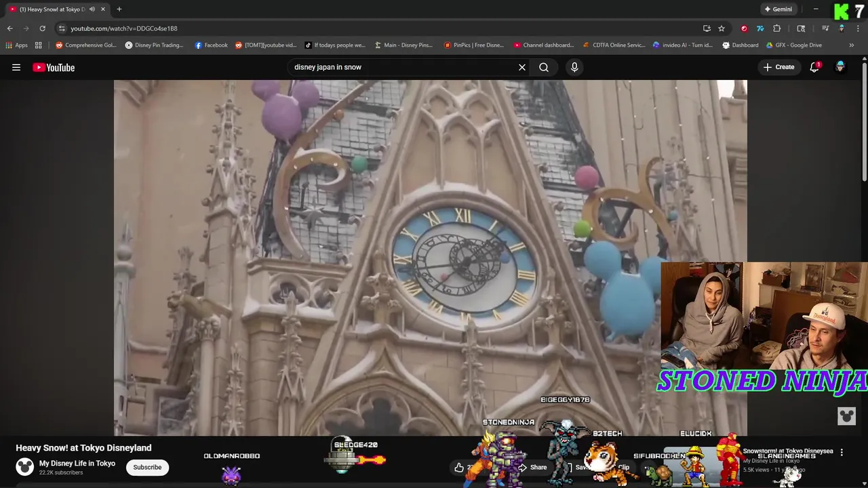Open the tab groups grid icon in bookmarks bar

click(x=39, y=45)
